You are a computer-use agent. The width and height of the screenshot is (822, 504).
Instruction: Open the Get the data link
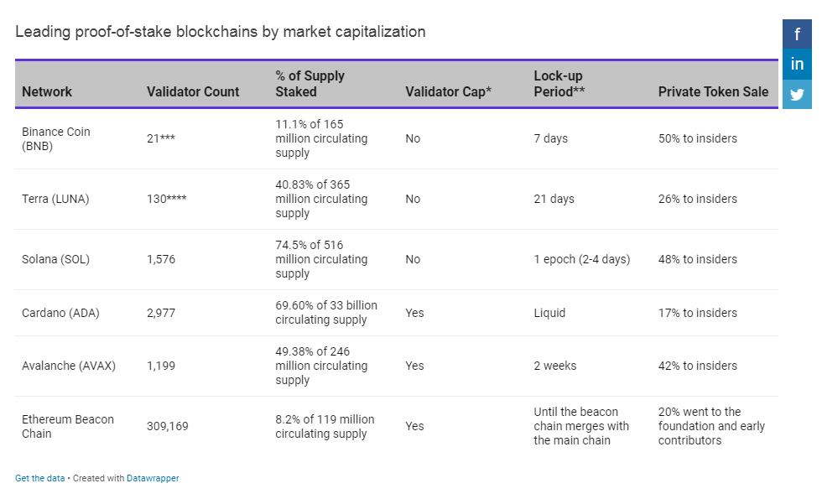coord(40,478)
